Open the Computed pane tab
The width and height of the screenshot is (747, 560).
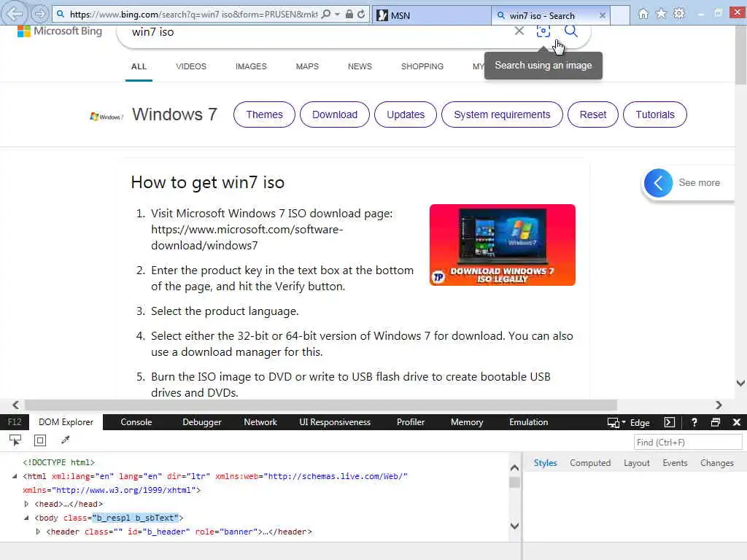[x=589, y=463]
